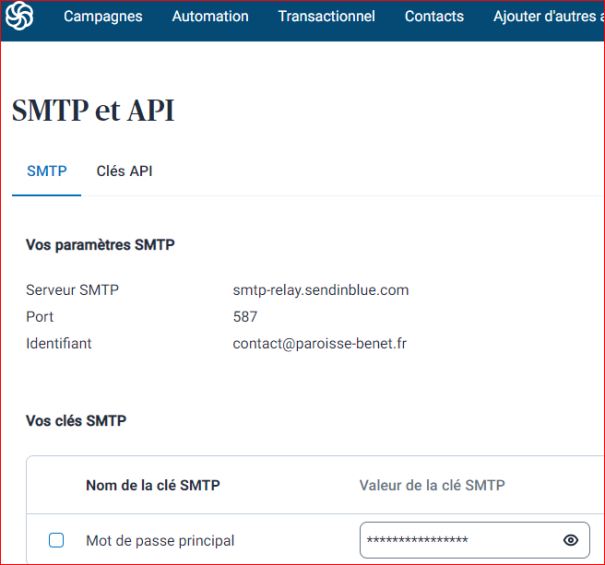The height and width of the screenshot is (565, 605).
Task: Reveal the SMTP key with eye icon
Action: click(571, 540)
